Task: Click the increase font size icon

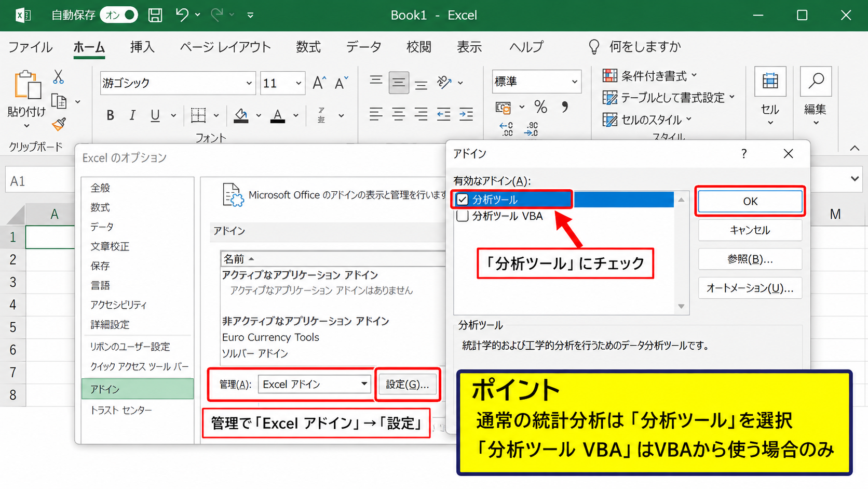Action: [319, 83]
